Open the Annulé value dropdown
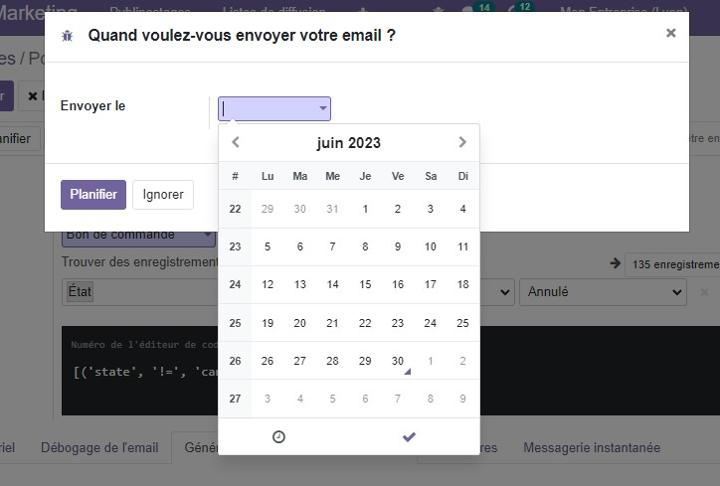This screenshot has height=486, width=720. tap(603, 292)
